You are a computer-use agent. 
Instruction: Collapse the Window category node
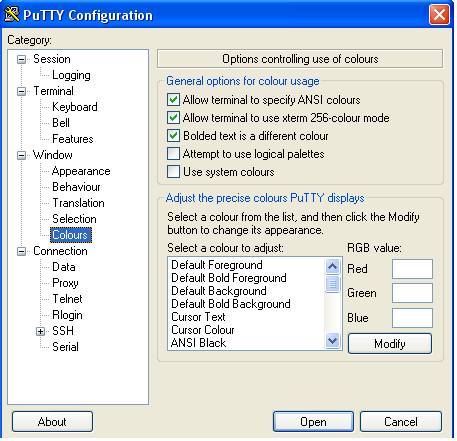[21, 155]
